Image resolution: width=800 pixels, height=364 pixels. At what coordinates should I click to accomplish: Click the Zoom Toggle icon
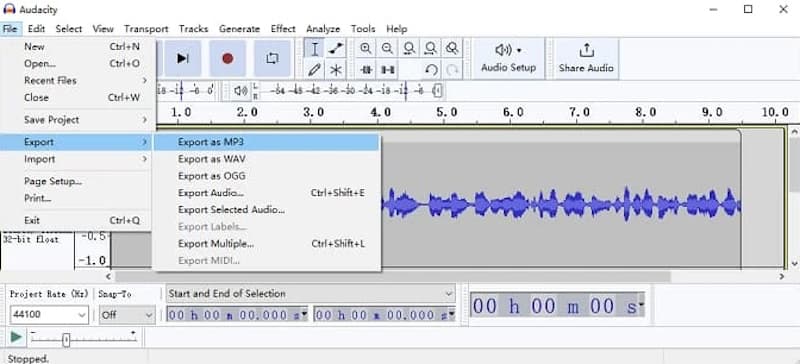[452, 48]
